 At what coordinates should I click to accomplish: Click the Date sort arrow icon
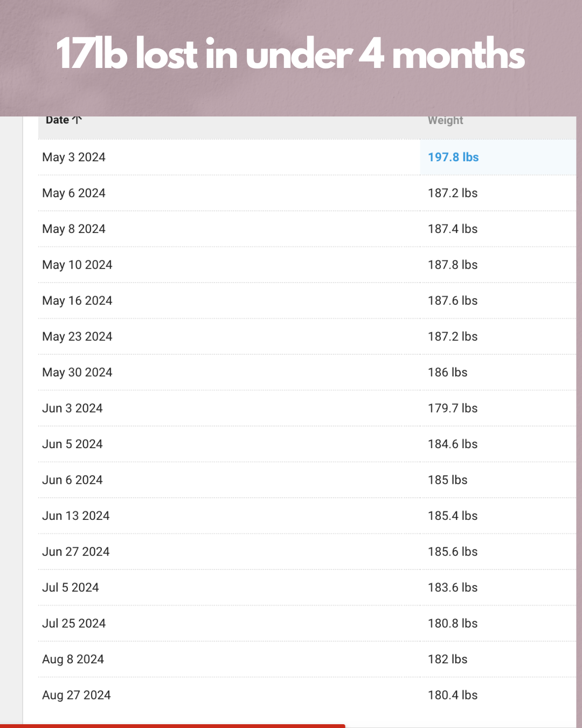coord(77,120)
